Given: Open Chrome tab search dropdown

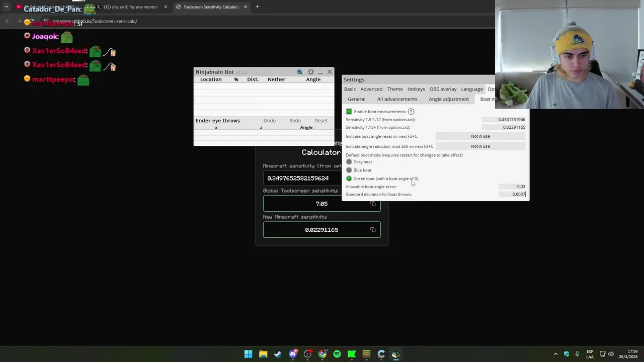Looking at the screenshot, I should pos(7,7).
